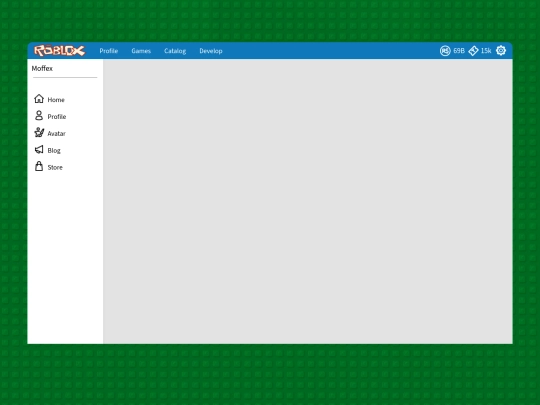Open Profile from the sidebar label

tap(57, 117)
